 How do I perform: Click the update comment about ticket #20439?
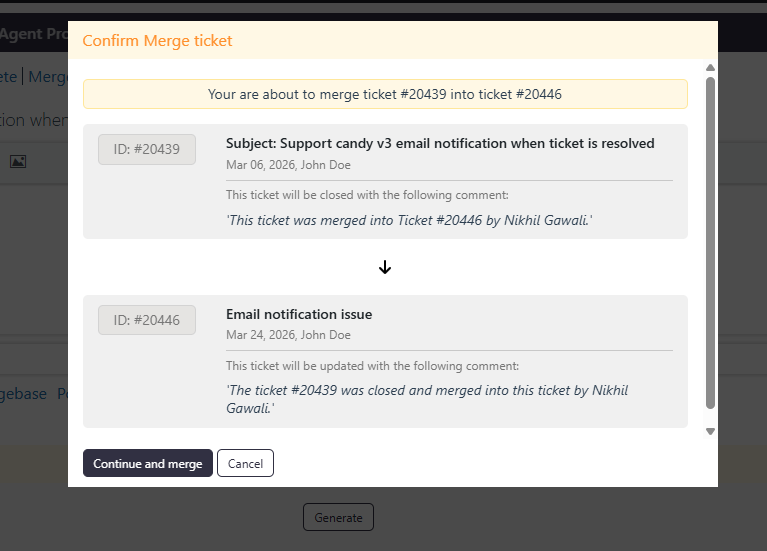427,399
